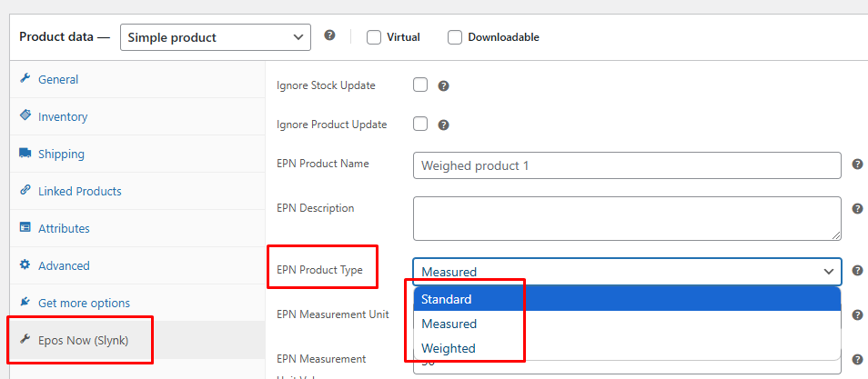Click help icon beside Ignore Product Update
The image size is (868, 379).
[444, 125]
